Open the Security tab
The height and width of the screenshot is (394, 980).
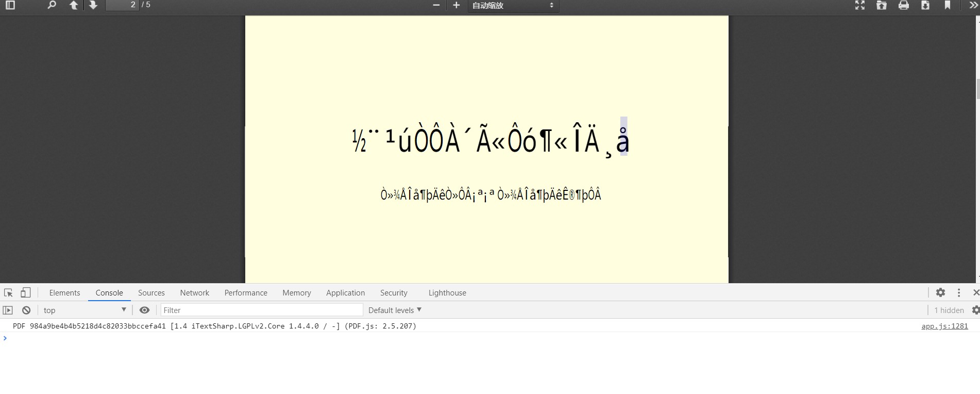(x=394, y=292)
